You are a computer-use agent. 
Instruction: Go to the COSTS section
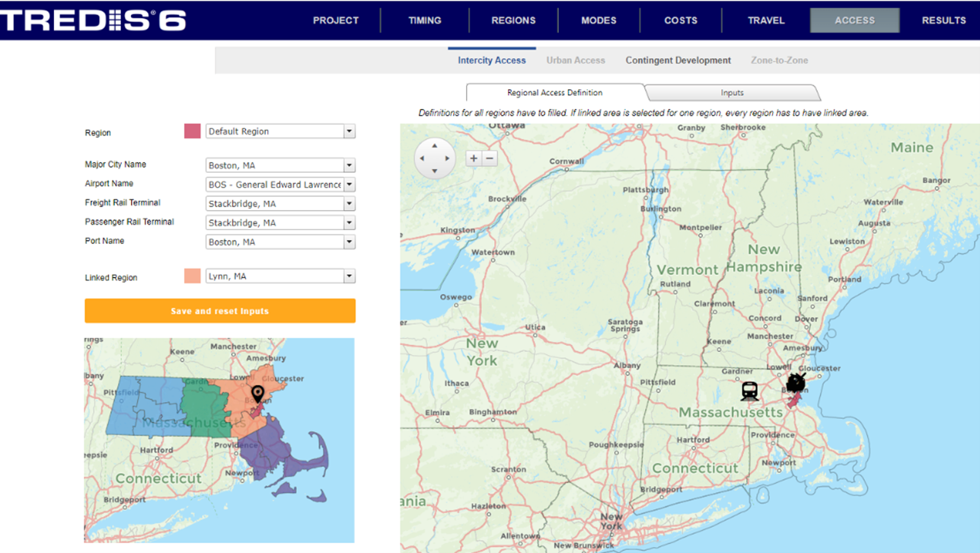point(680,21)
